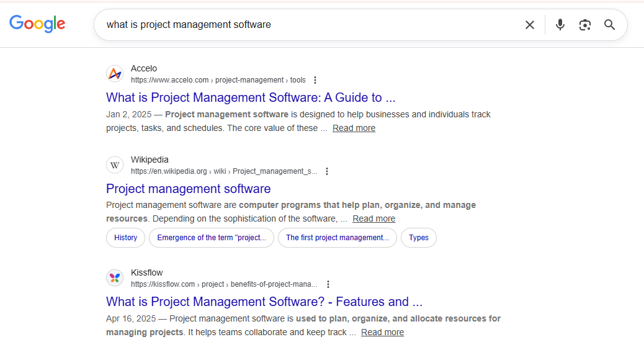Clear the search query with the X icon
The height and width of the screenshot is (360, 644).
coord(530,25)
